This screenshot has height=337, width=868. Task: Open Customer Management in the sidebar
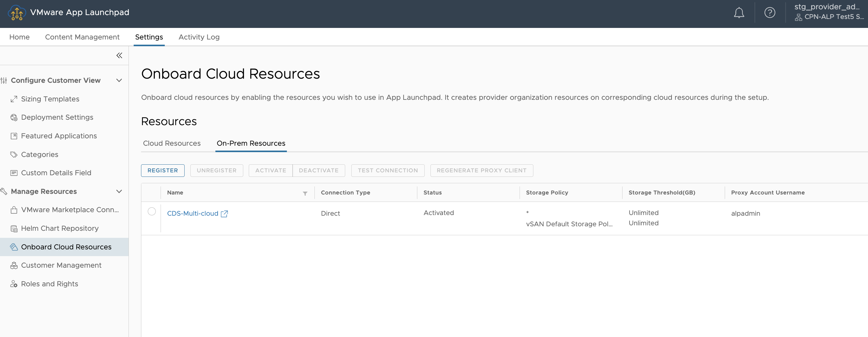click(x=61, y=265)
